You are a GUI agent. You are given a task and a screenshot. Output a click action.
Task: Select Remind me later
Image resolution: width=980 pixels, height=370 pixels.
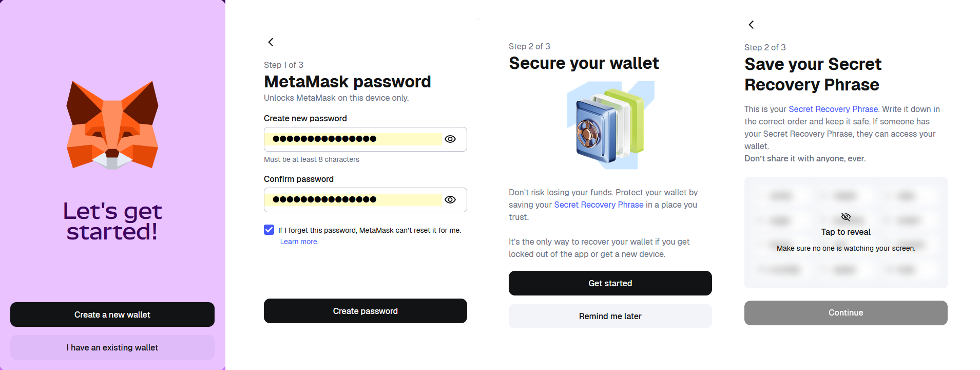(x=610, y=316)
